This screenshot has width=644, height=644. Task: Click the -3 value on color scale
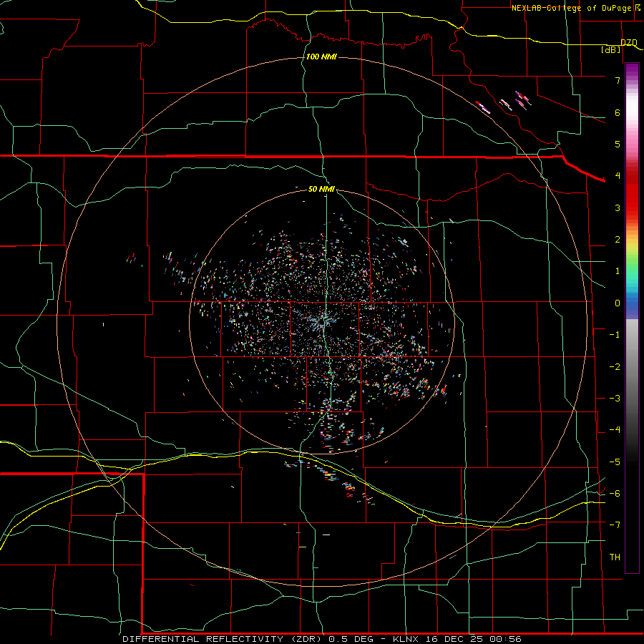click(615, 399)
